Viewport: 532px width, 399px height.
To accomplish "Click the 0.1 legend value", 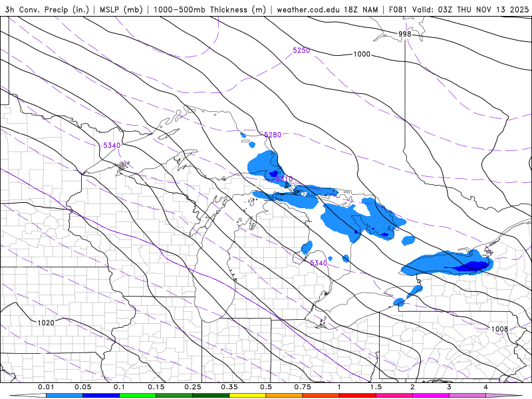I will [x=120, y=387].
